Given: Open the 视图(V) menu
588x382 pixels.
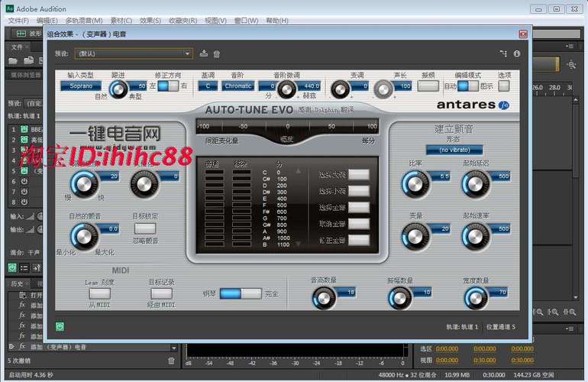Looking at the screenshot, I should click(215, 21).
